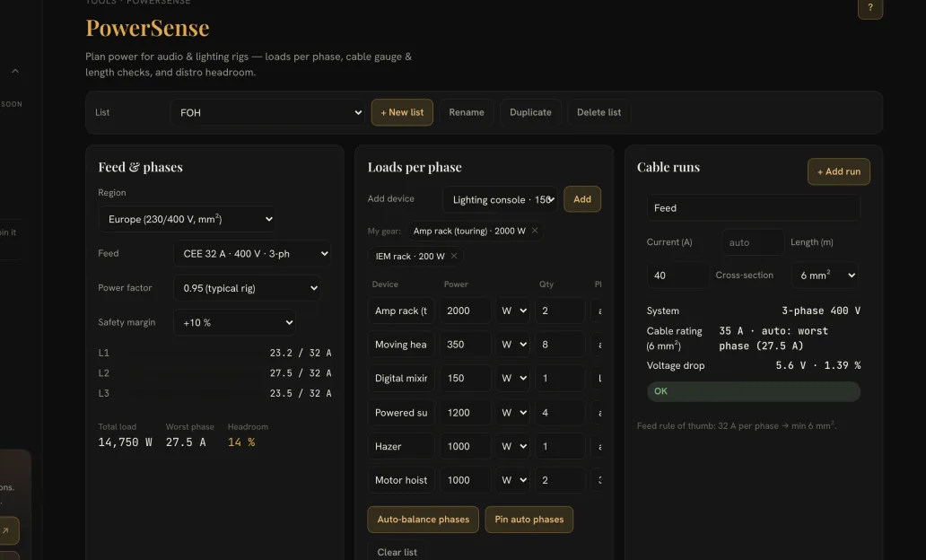Viewport: 926px width, 560px height.
Task: Edit the Amp rack device name field
Action: pos(401,311)
